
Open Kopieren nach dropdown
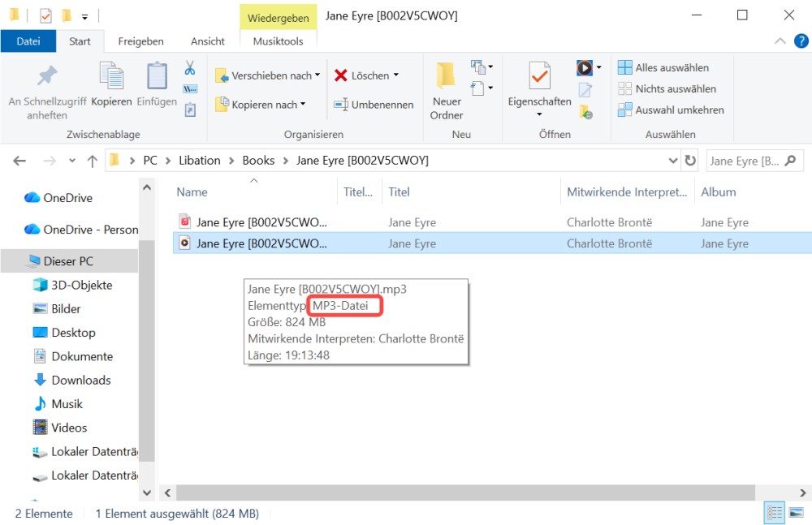click(x=261, y=105)
